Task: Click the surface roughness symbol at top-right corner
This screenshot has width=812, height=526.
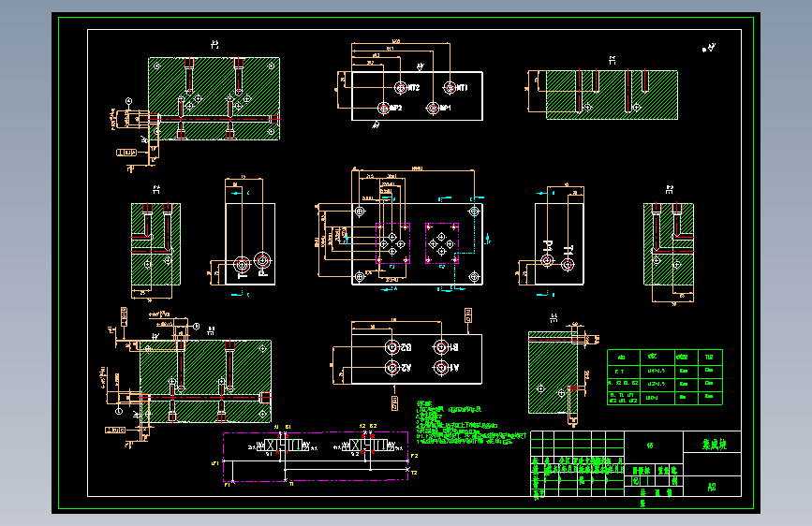Action: click(709, 48)
